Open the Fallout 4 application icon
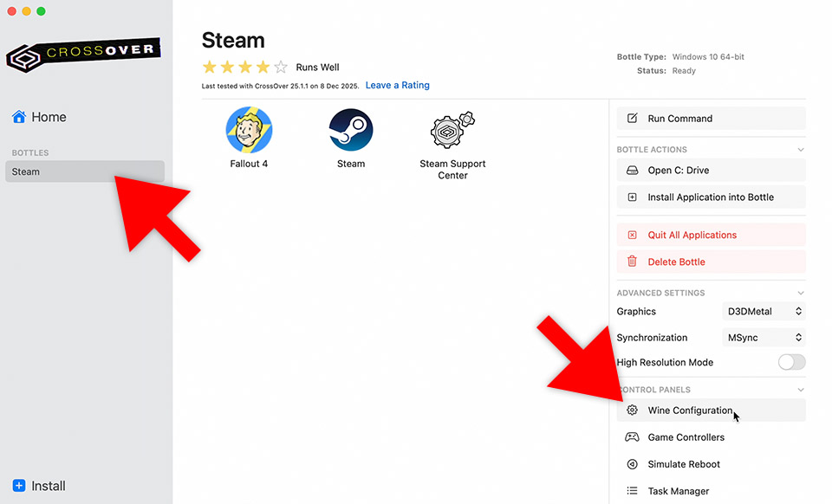This screenshot has width=832, height=504. click(249, 130)
